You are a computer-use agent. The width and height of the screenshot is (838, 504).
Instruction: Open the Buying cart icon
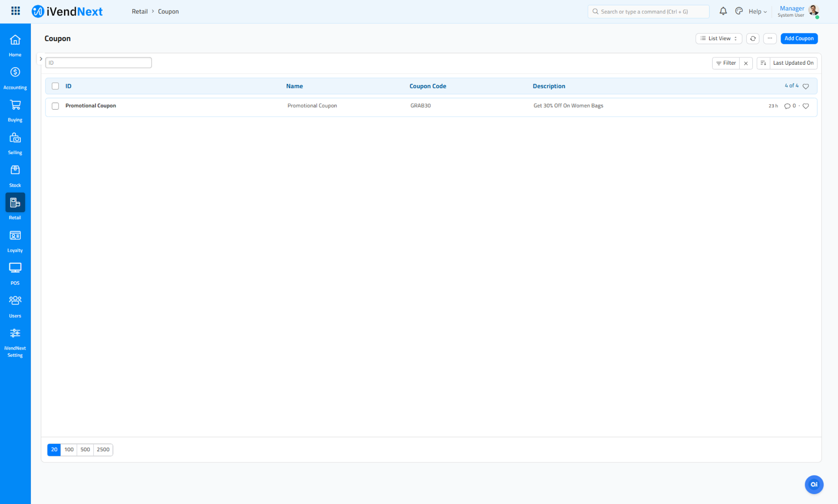pyautogui.click(x=15, y=105)
